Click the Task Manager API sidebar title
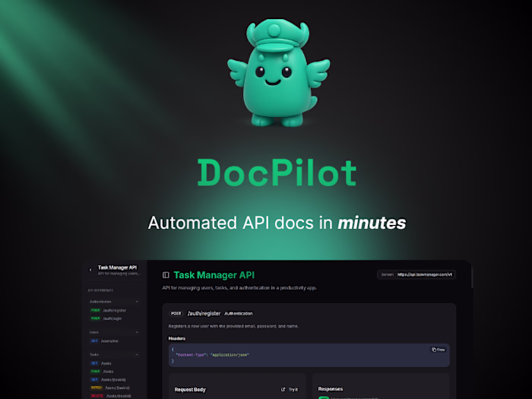Image resolution: width=532 pixels, height=399 pixels. 117,268
